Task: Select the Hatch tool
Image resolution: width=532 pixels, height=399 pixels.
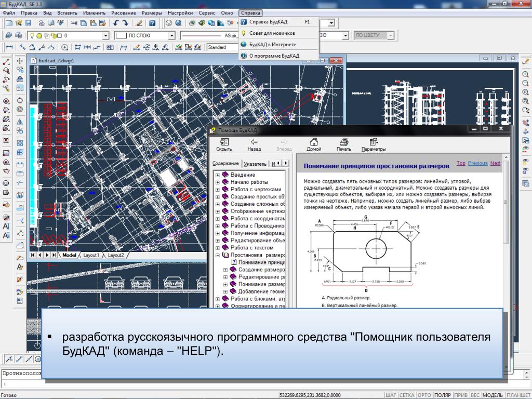Action: click(x=6, y=218)
